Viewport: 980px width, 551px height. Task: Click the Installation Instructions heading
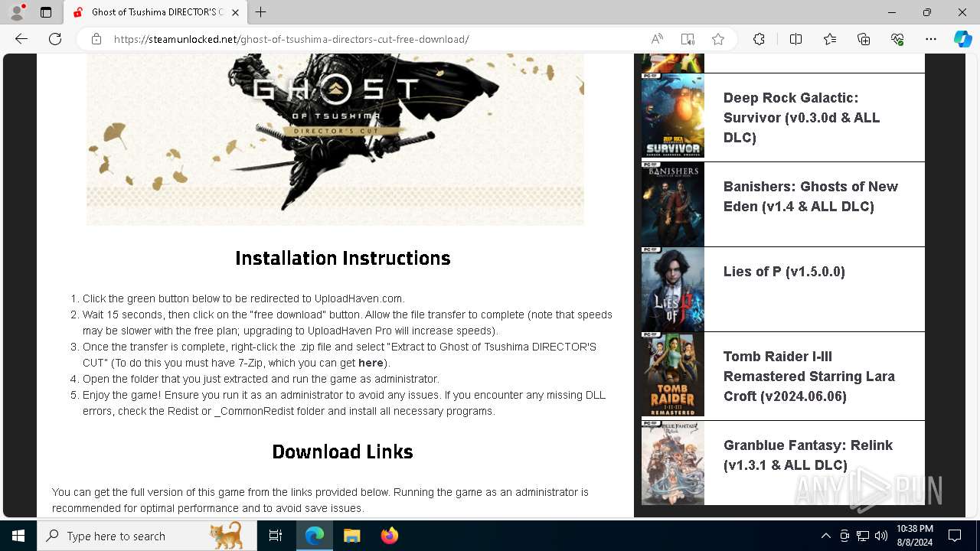[x=342, y=259]
